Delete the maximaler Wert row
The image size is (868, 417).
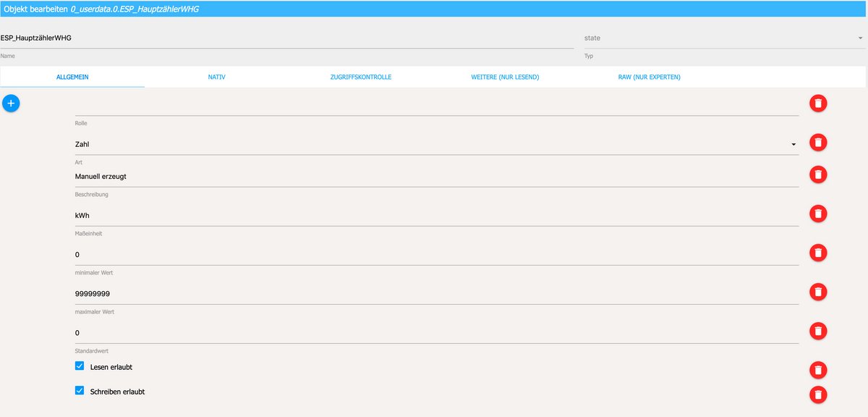818,292
